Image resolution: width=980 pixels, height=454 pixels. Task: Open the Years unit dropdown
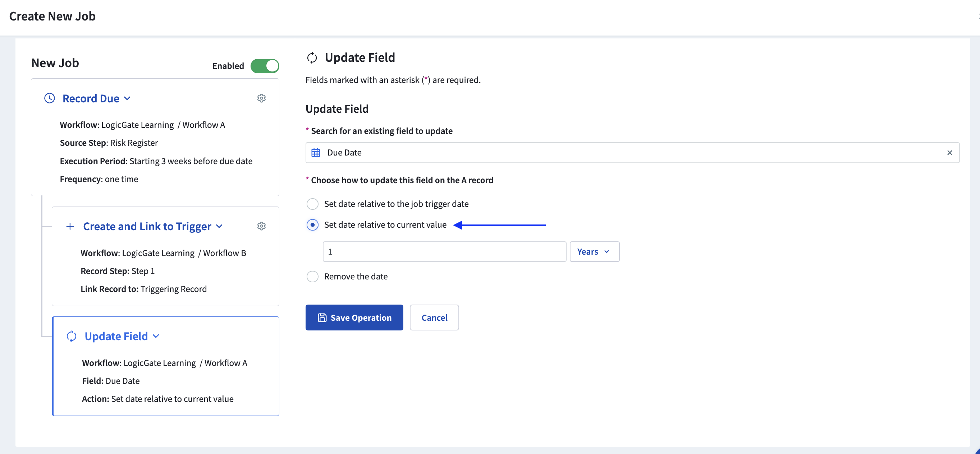pos(594,252)
